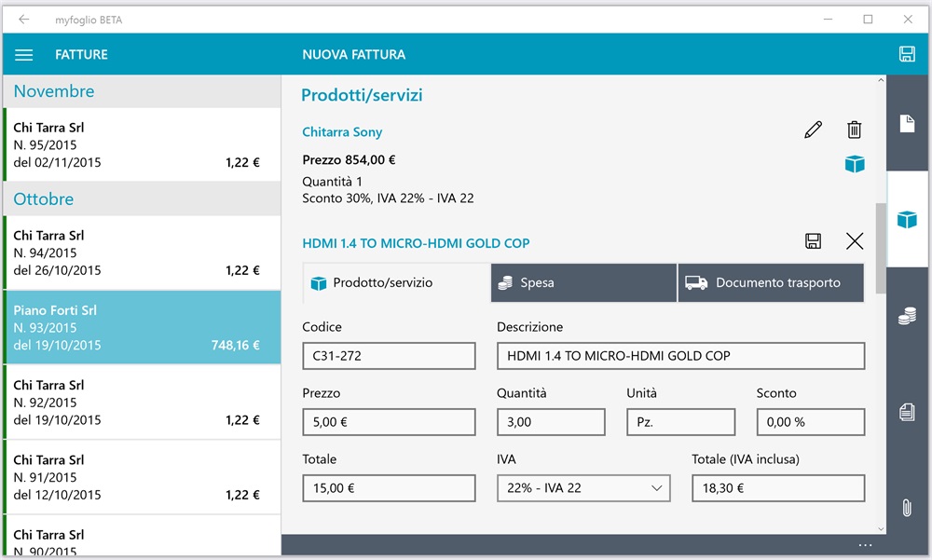Click the Prezzo 854,00 € text
932x560 pixels.
(x=349, y=160)
